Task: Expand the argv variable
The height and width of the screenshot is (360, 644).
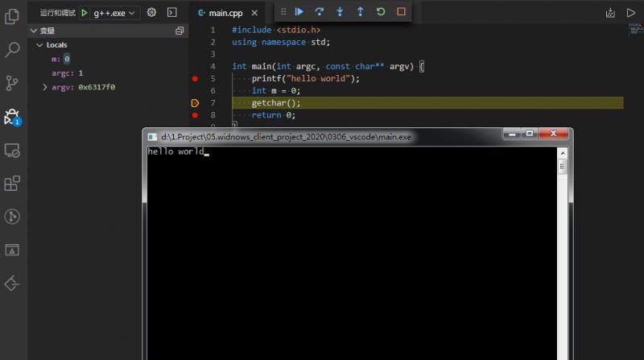Action: [x=45, y=87]
